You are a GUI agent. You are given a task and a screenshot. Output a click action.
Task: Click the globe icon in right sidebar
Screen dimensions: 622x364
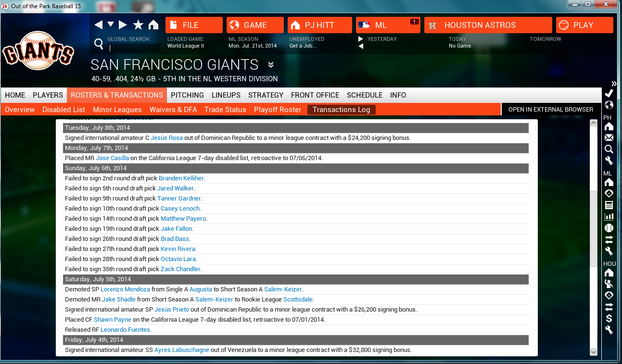(x=609, y=105)
